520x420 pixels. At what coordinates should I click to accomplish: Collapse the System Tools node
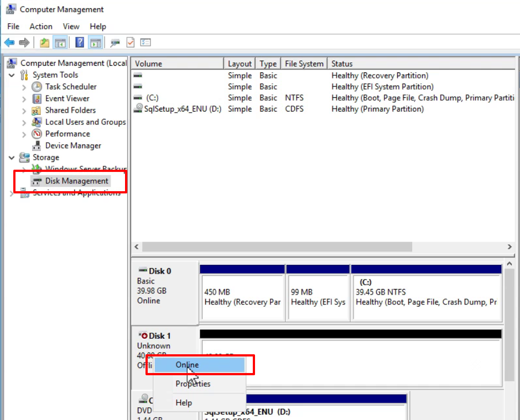click(x=12, y=75)
